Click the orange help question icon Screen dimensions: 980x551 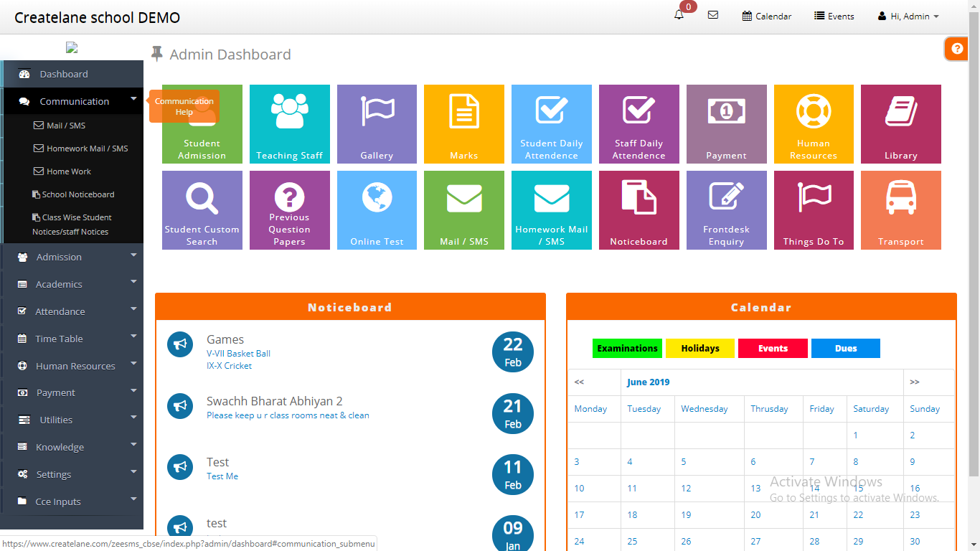957,49
